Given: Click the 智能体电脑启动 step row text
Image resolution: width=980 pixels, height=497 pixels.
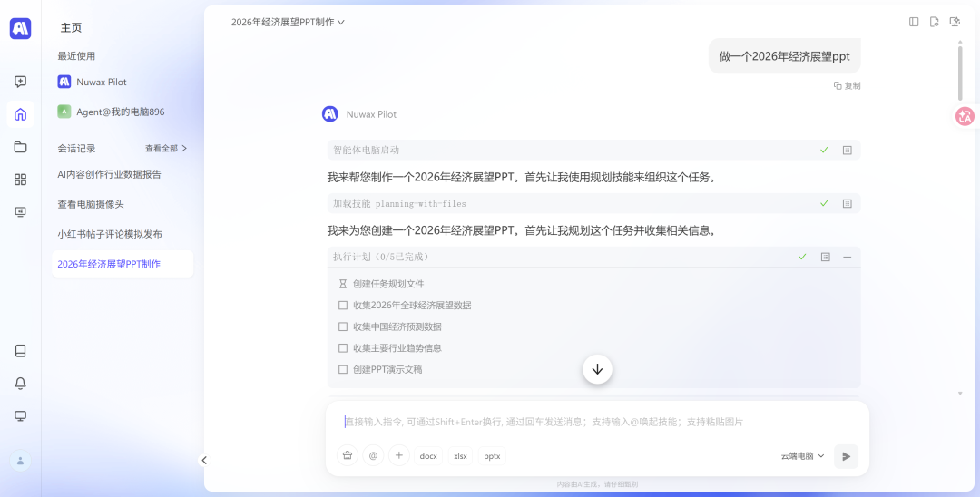Looking at the screenshot, I should coord(367,151).
